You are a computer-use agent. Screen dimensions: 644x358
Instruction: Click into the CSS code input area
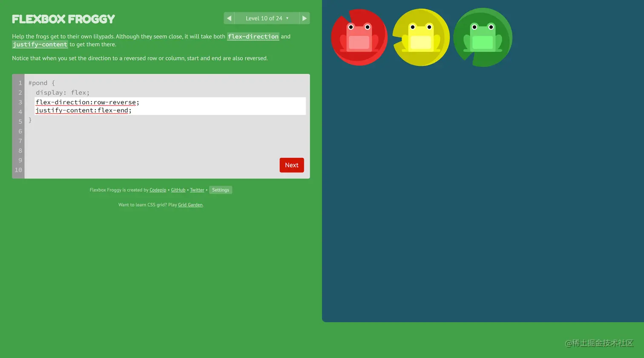170,106
